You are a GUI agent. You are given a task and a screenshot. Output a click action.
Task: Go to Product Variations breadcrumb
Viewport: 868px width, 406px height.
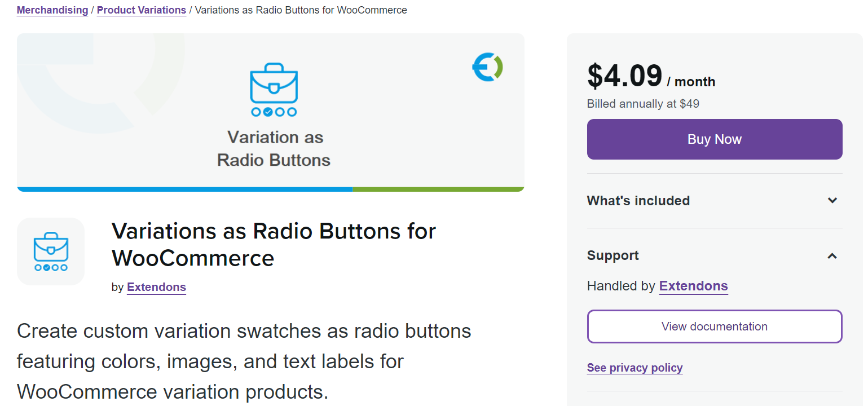pyautogui.click(x=142, y=10)
